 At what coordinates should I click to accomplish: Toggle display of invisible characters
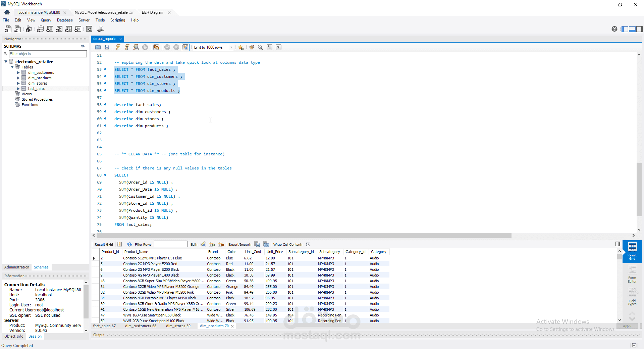click(x=270, y=47)
